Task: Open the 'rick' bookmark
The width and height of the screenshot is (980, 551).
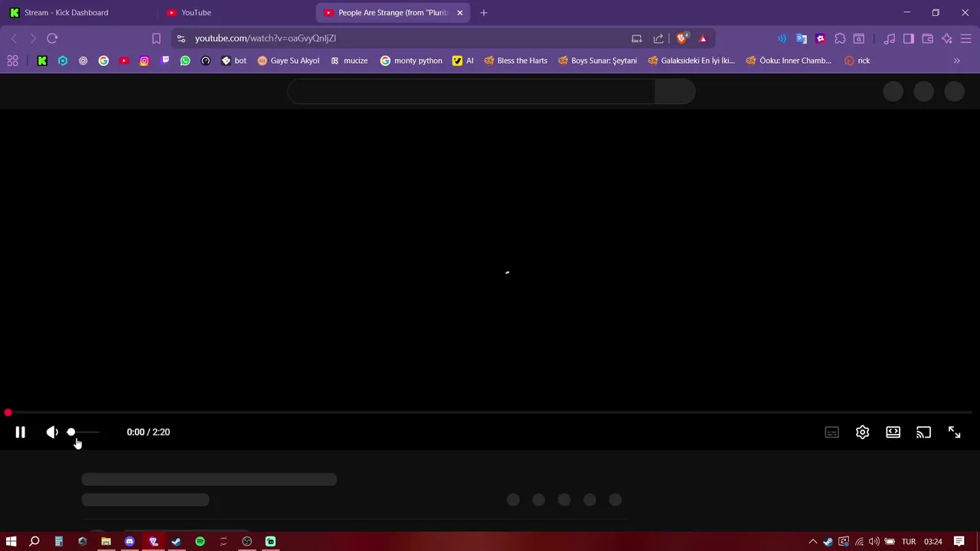Action: [857, 60]
